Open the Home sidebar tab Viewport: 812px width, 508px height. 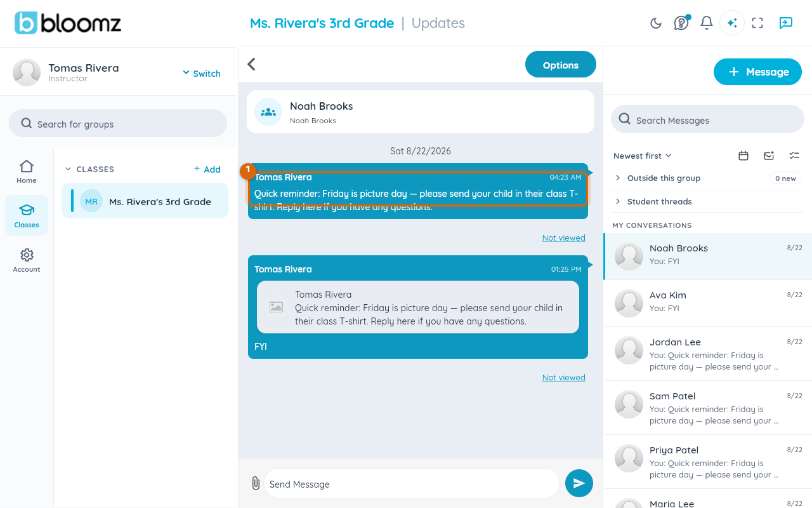pyautogui.click(x=27, y=171)
